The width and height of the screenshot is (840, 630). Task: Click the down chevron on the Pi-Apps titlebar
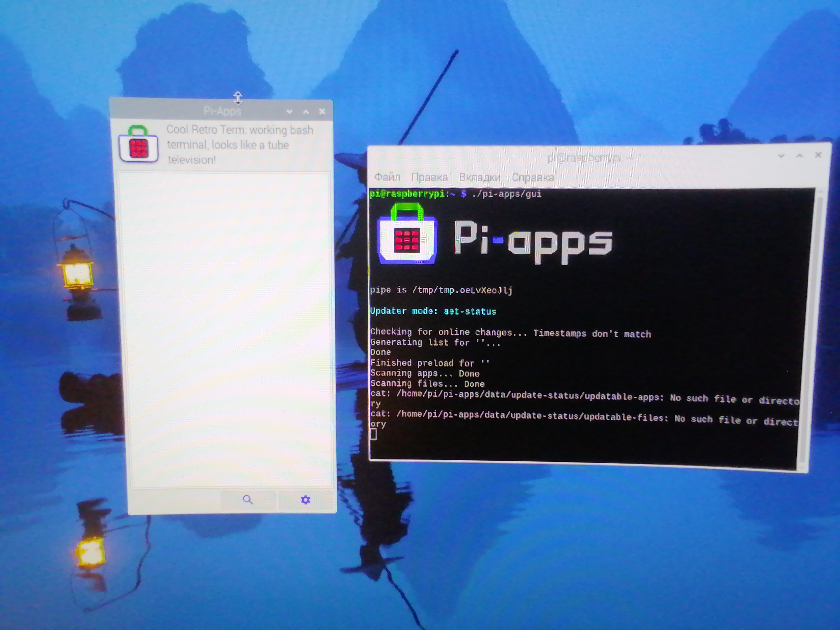(290, 111)
